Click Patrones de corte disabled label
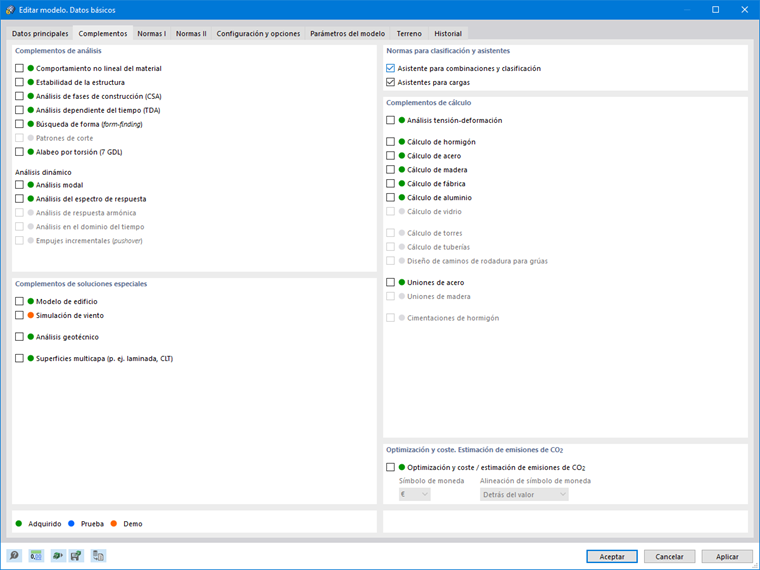This screenshot has height=570, width=760. [x=64, y=138]
